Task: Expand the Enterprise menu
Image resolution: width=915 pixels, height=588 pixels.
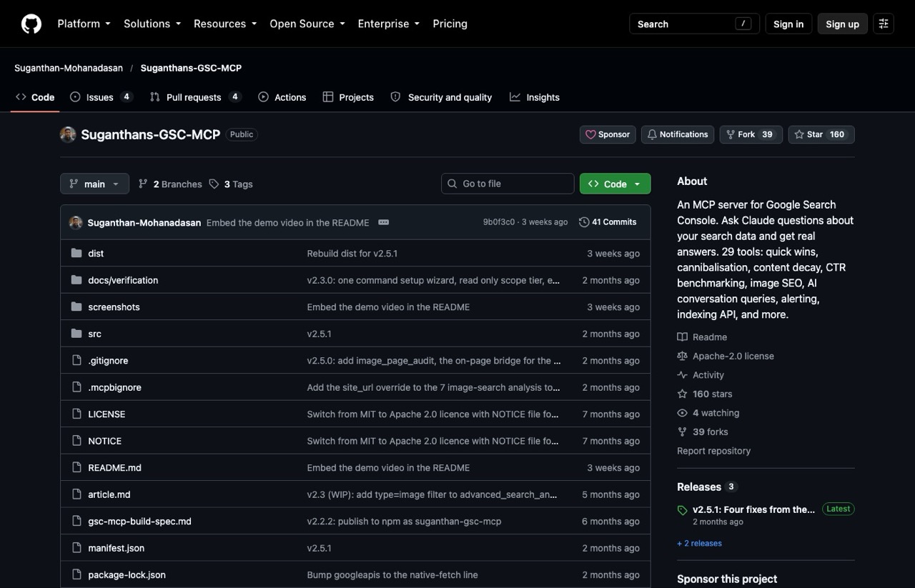Action: [389, 24]
